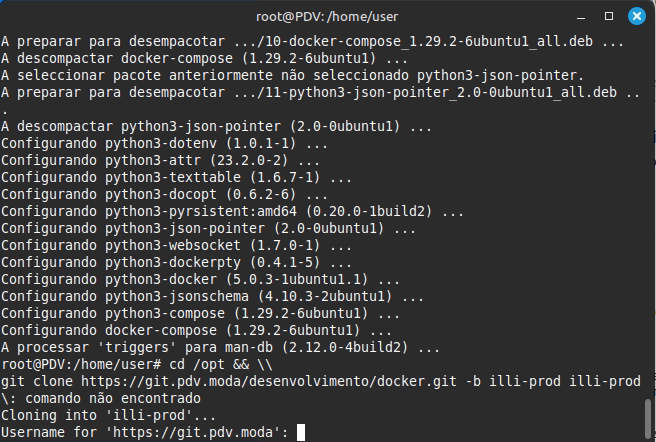
Task: Click the "Cloning into 'illi-prod'" line
Action: pos(108,415)
